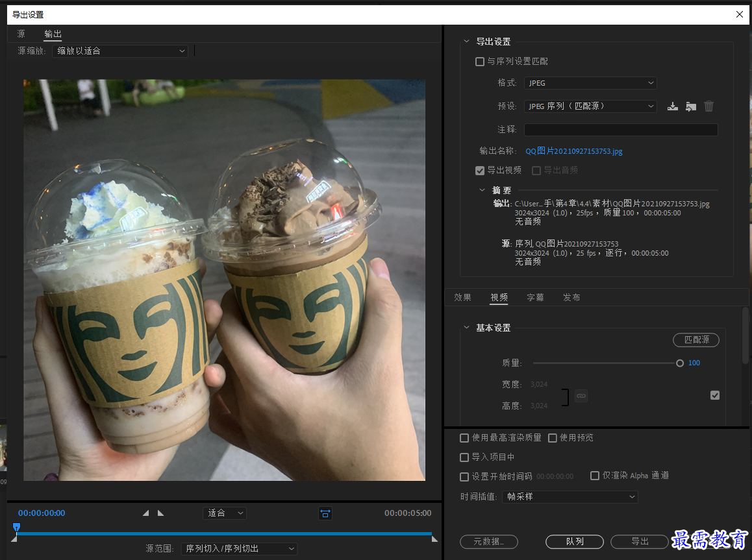Click the width value 3,024
Screen dimensions: 752x560
coord(538,385)
